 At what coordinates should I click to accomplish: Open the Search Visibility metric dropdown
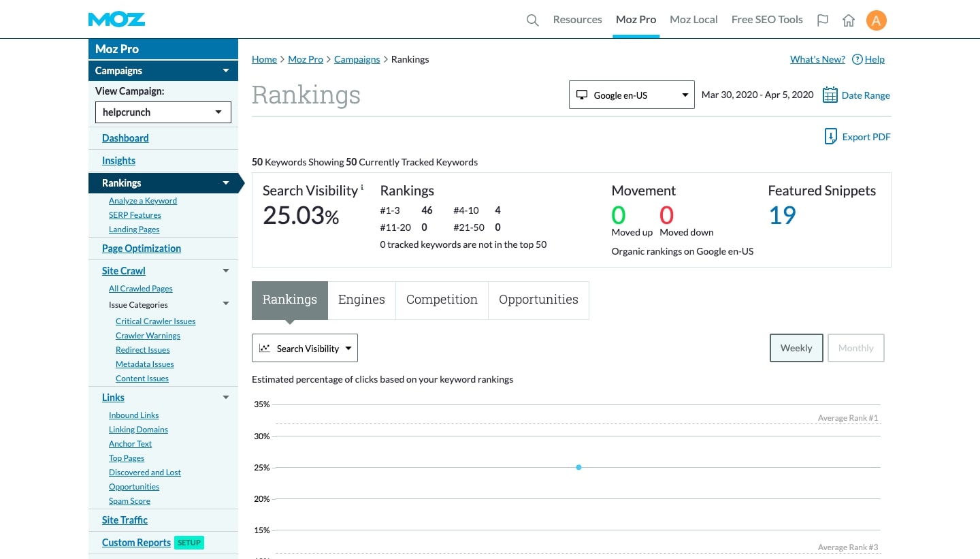pos(305,348)
